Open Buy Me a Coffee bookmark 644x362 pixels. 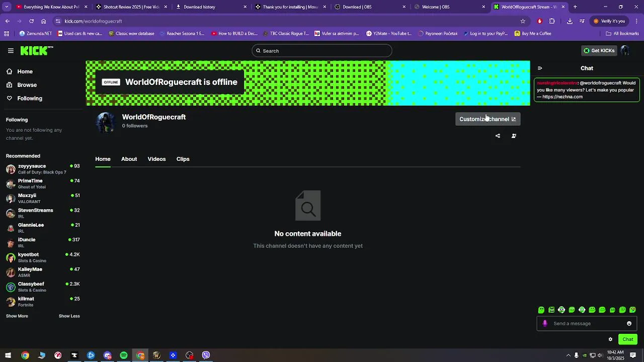click(533, 34)
